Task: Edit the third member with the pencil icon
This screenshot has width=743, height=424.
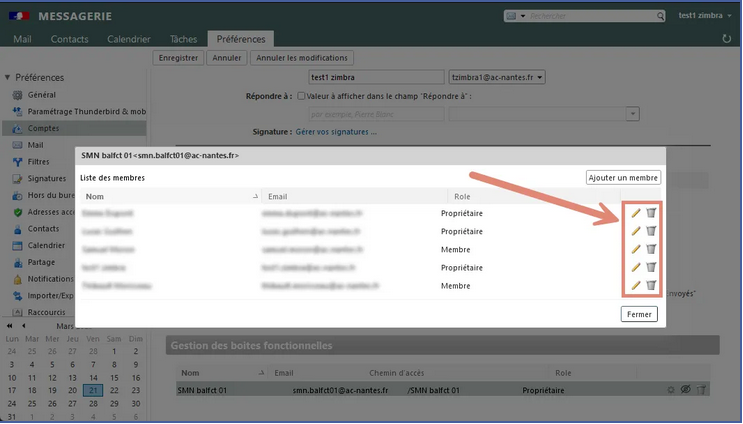Action: (x=636, y=249)
